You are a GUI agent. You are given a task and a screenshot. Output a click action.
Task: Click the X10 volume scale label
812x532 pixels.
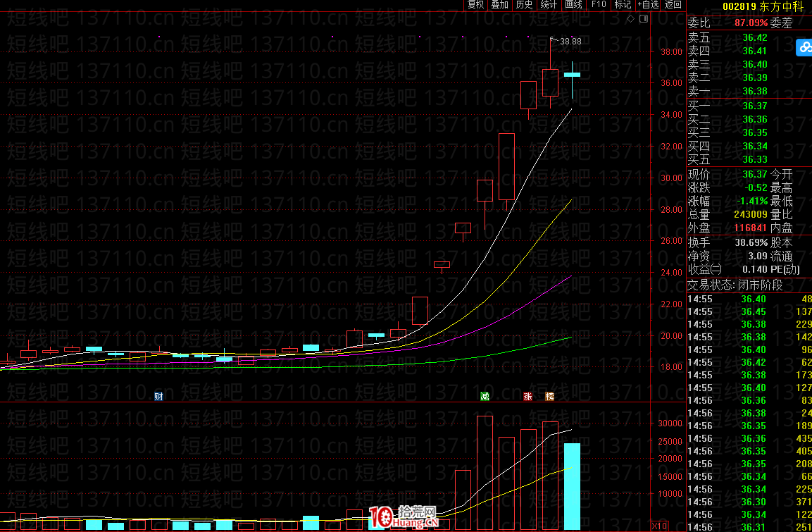click(659, 526)
